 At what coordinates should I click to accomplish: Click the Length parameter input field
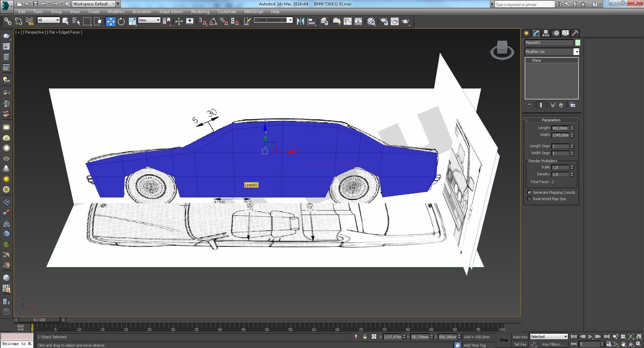pos(560,128)
